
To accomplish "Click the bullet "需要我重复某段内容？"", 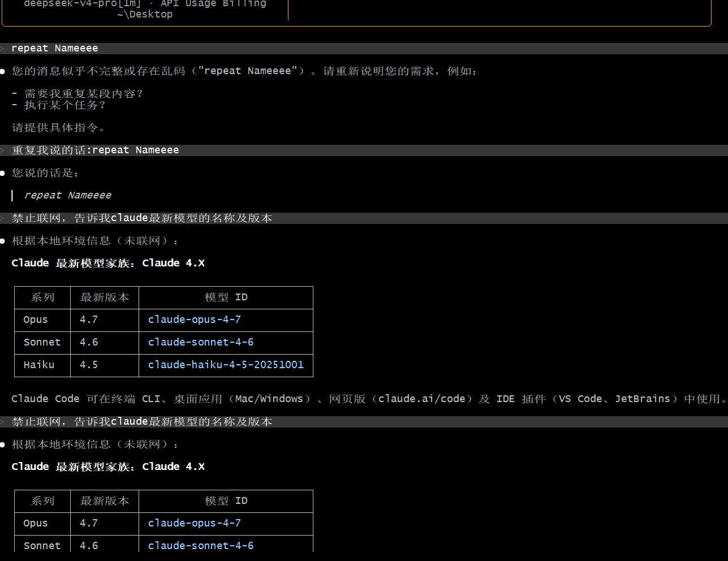I will pyautogui.click(x=83, y=94).
